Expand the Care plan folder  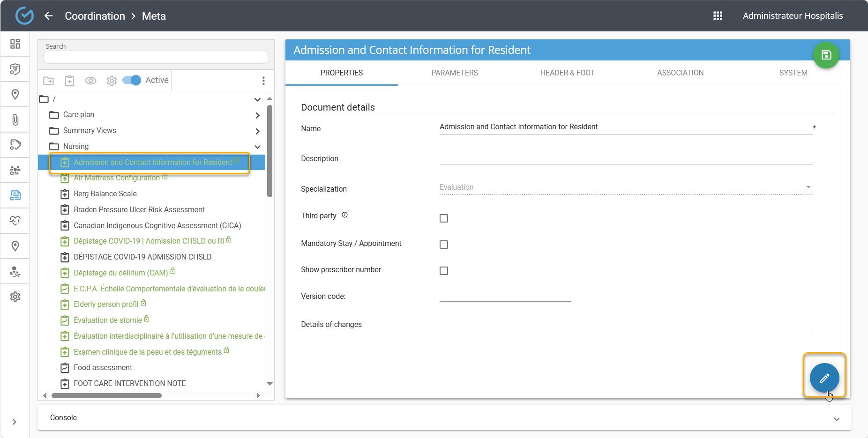[257, 115]
